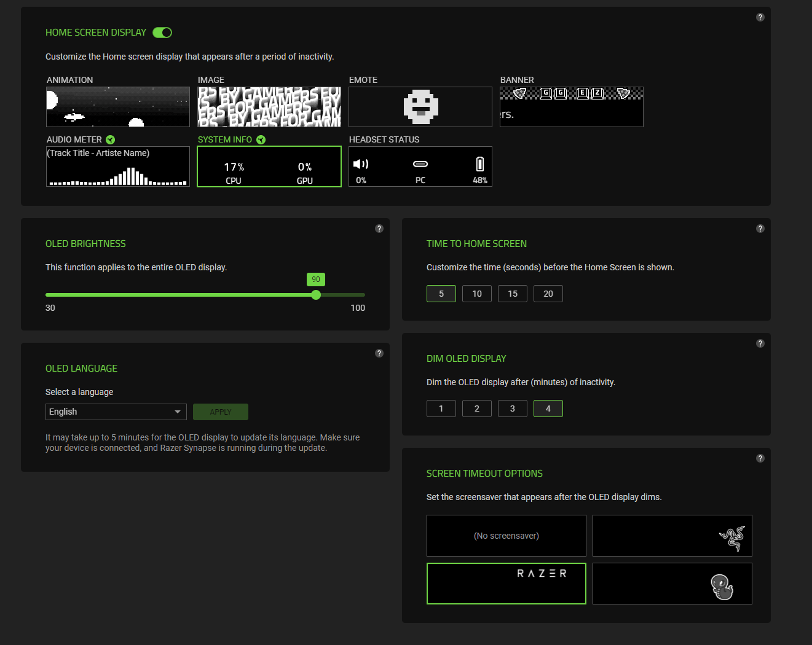Set time to home screen to 20 seconds
The image size is (812, 645).
(x=548, y=294)
